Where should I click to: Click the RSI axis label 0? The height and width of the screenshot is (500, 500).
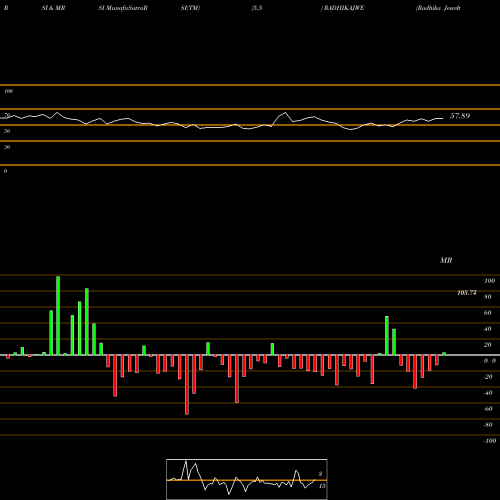pyautogui.click(x=5, y=171)
